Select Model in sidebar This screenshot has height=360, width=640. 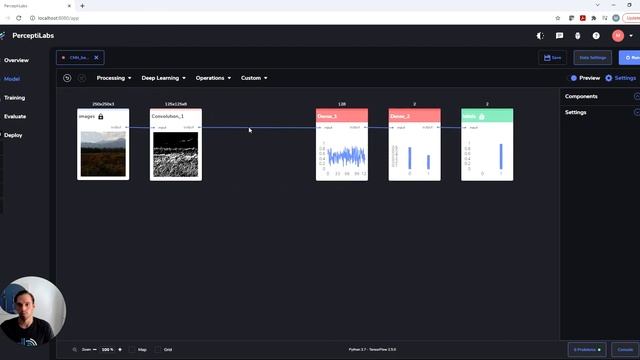12,79
